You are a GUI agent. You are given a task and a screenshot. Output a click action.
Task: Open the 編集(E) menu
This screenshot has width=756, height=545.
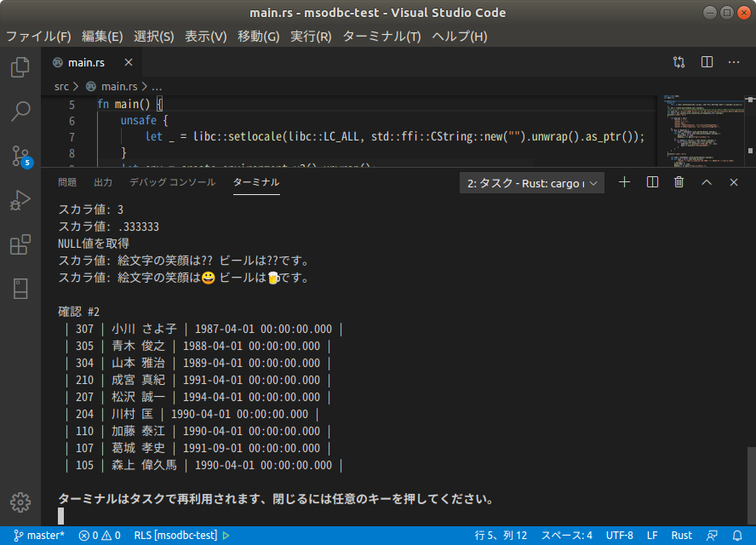click(x=102, y=37)
